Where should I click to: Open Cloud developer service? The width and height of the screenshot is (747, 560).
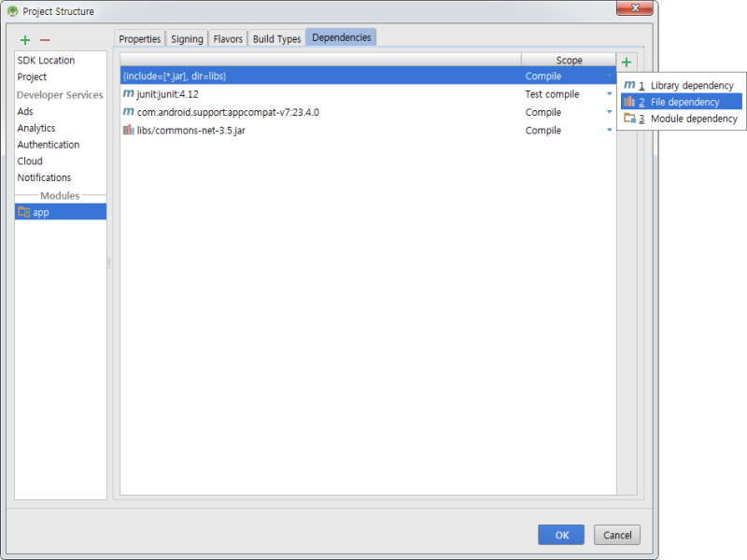(x=30, y=161)
